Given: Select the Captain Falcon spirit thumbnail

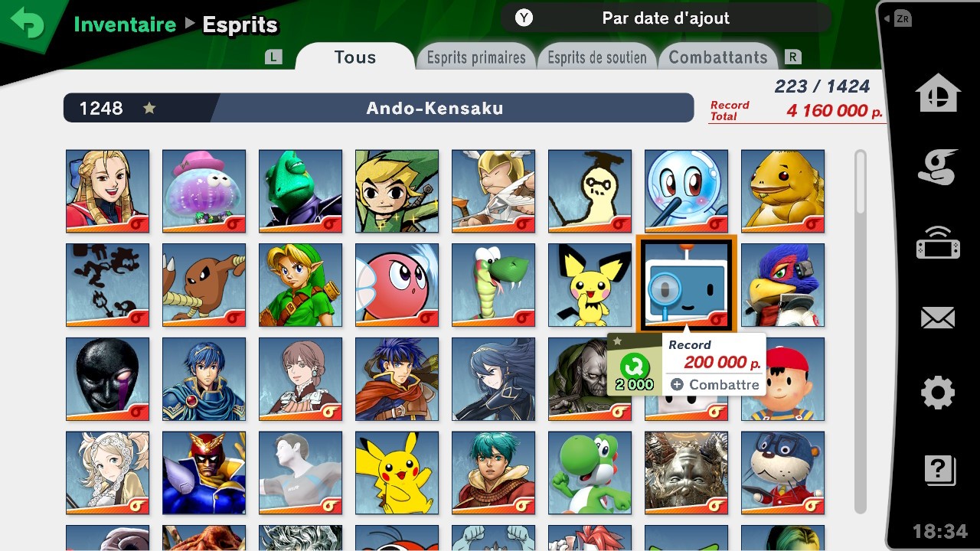Looking at the screenshot, I should point(204,473).
